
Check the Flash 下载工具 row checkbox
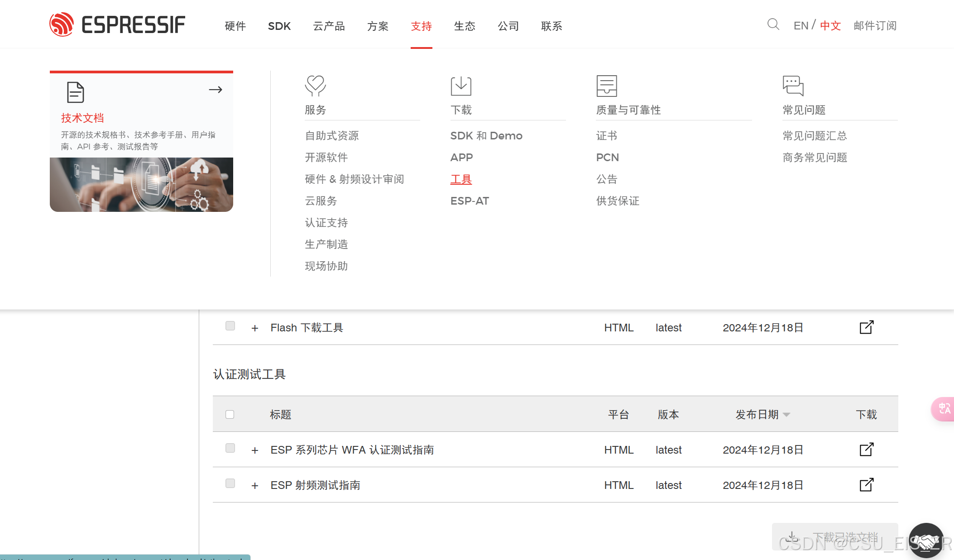(x=230, y=326)
